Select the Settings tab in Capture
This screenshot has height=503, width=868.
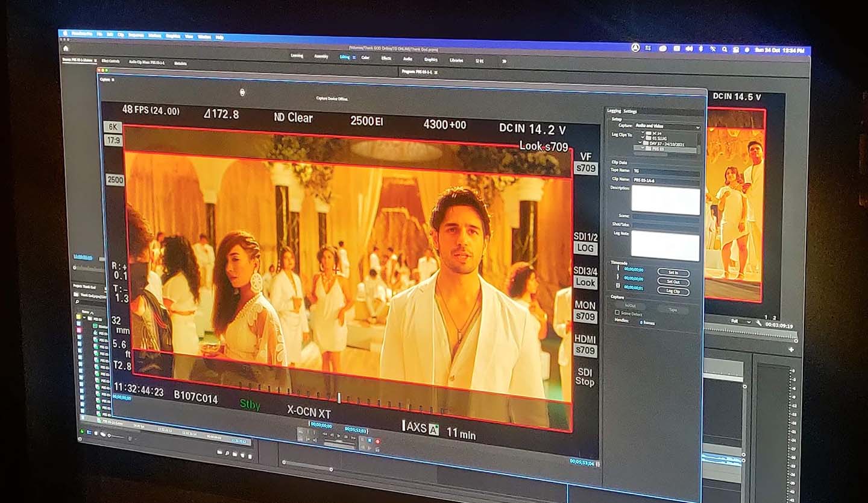pyautogui.click(x=631, y=112)
